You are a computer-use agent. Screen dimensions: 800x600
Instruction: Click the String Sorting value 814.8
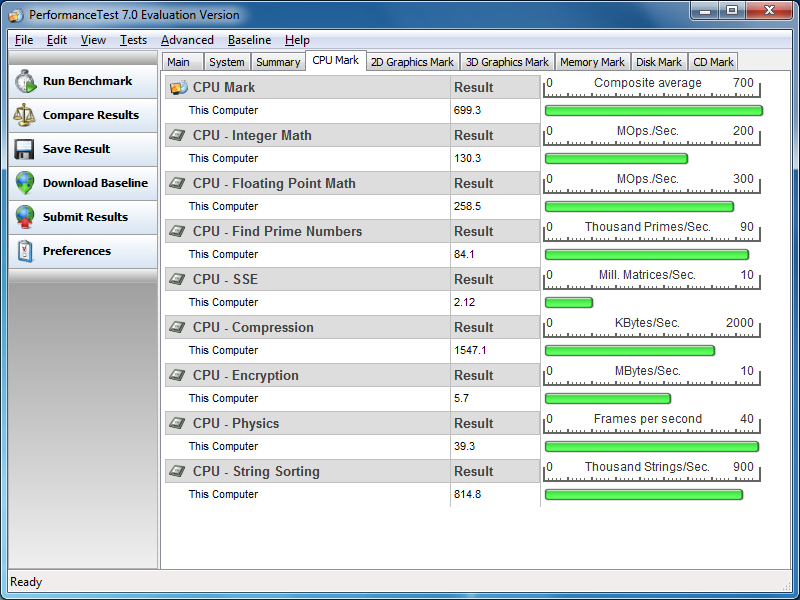click(x=467, y=494)
